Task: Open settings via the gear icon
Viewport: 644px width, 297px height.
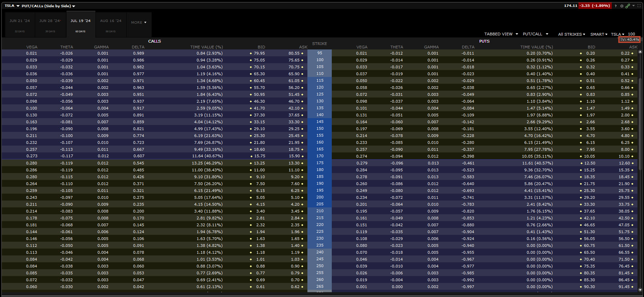Action: tap(622, 6)
